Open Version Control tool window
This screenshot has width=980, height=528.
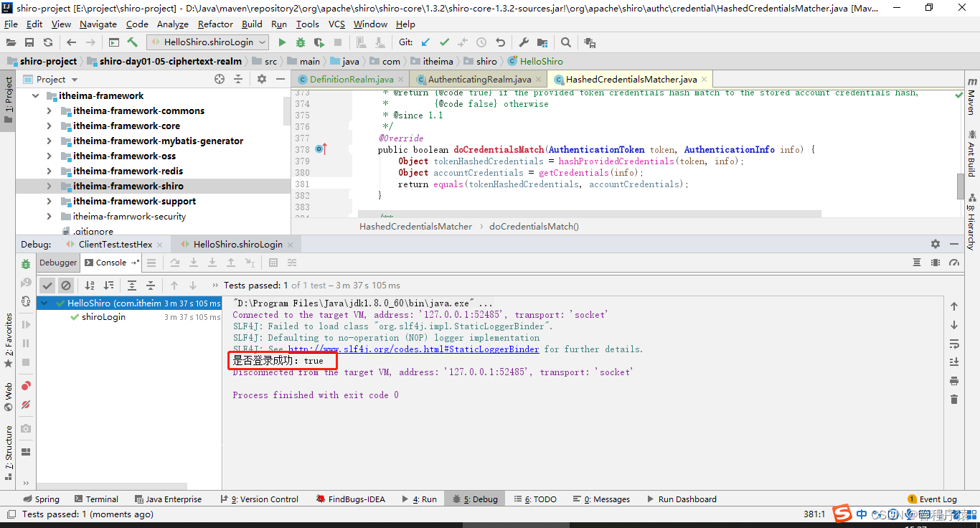(260, 499)
